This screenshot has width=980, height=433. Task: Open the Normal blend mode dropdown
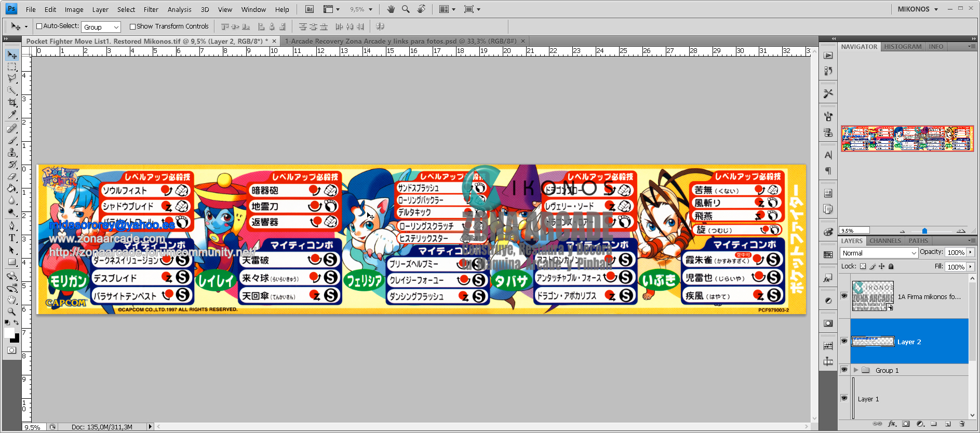(x=879, y=253)
